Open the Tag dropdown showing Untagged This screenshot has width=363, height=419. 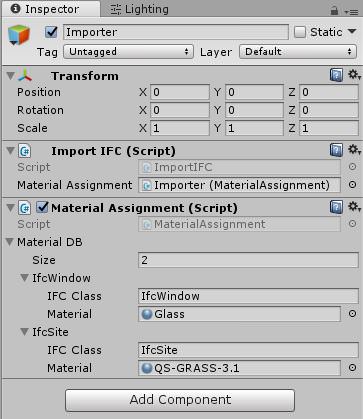tap(128, 52)
